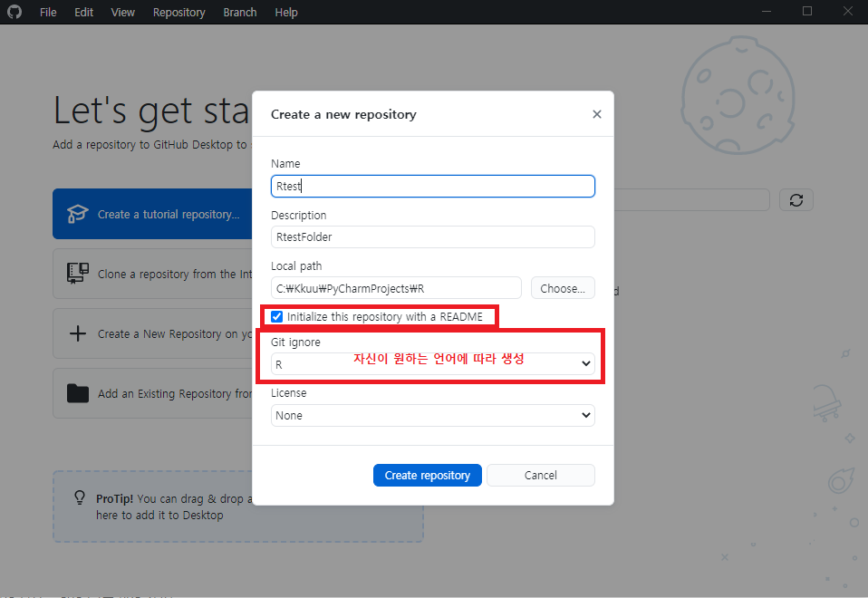Click the Local path input field

396,288
